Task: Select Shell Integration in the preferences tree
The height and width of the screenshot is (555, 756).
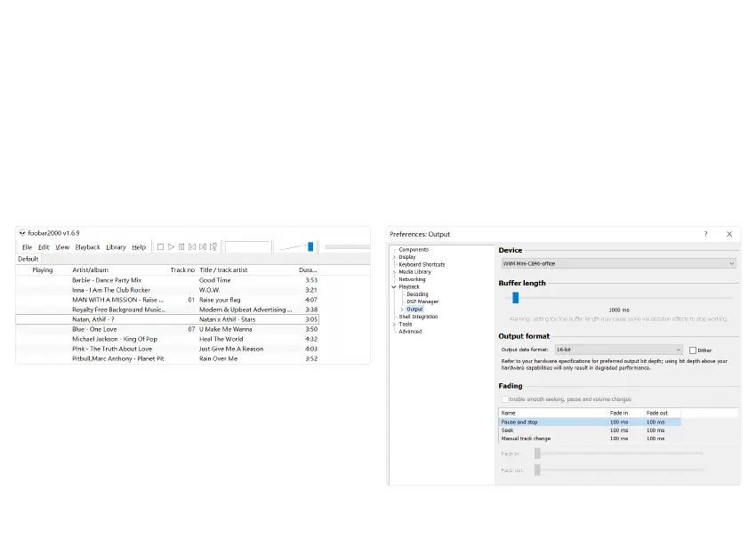Action: 419,317
